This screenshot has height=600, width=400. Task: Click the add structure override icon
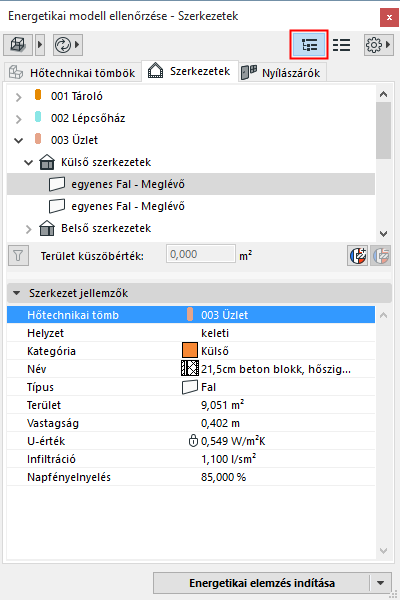tap(358, 256)
